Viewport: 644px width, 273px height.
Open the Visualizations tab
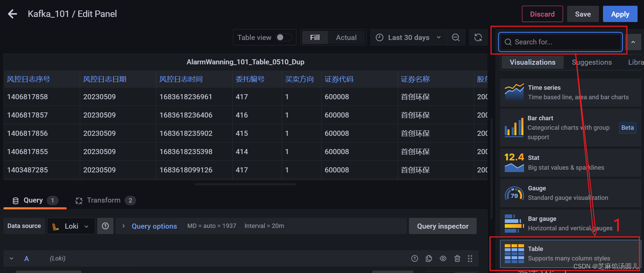click(x=533, y=62)
